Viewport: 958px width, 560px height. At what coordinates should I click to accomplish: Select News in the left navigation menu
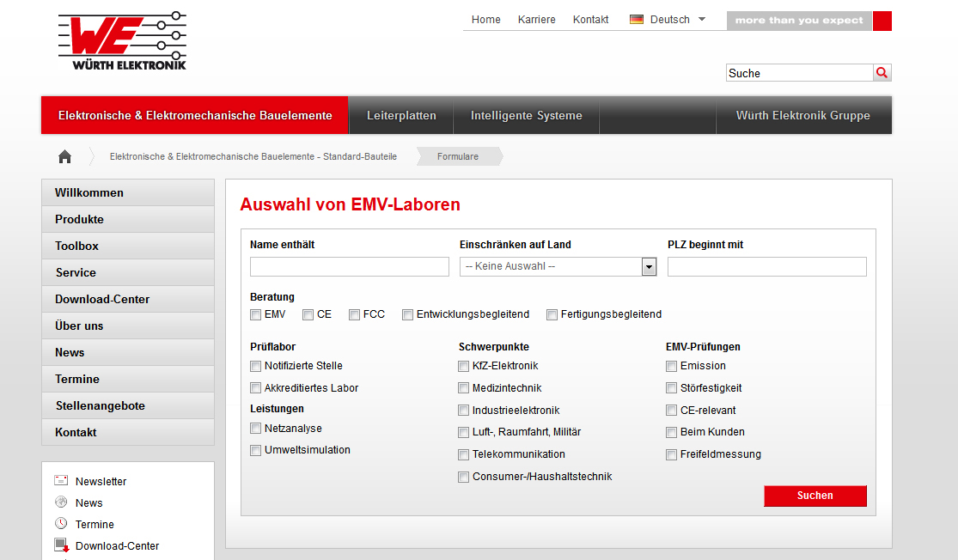coord(128,352)
